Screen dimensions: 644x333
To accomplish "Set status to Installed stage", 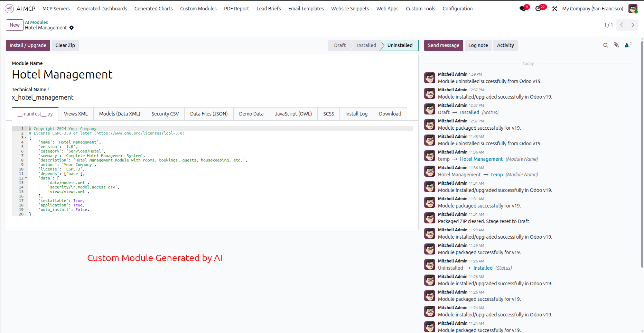I will [x=366, y=45].
